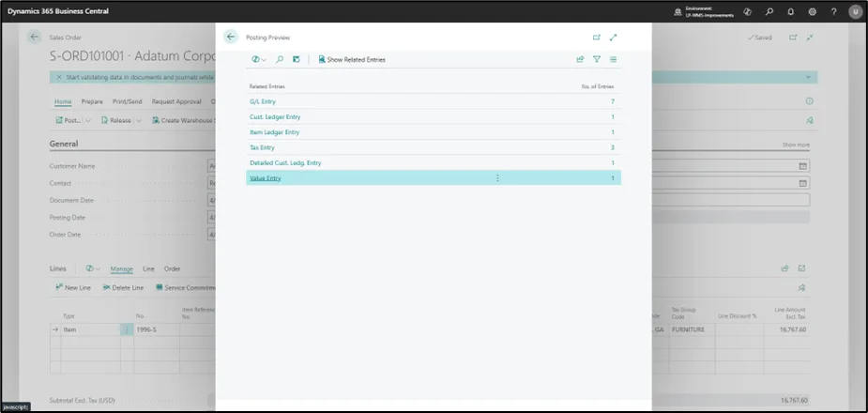Image resolution: width=868 pixels, height=413 pixels.
Task: Click the share icon in Posting Preview
Action: click(x=580, y=59)
